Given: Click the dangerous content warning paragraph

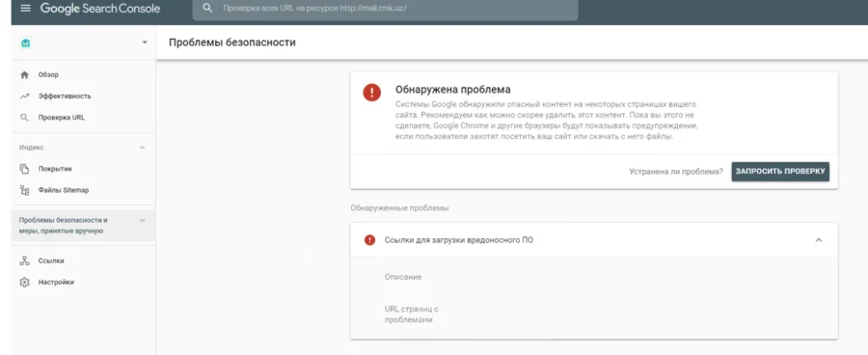Looking at the screenshot, I should 547,121.
